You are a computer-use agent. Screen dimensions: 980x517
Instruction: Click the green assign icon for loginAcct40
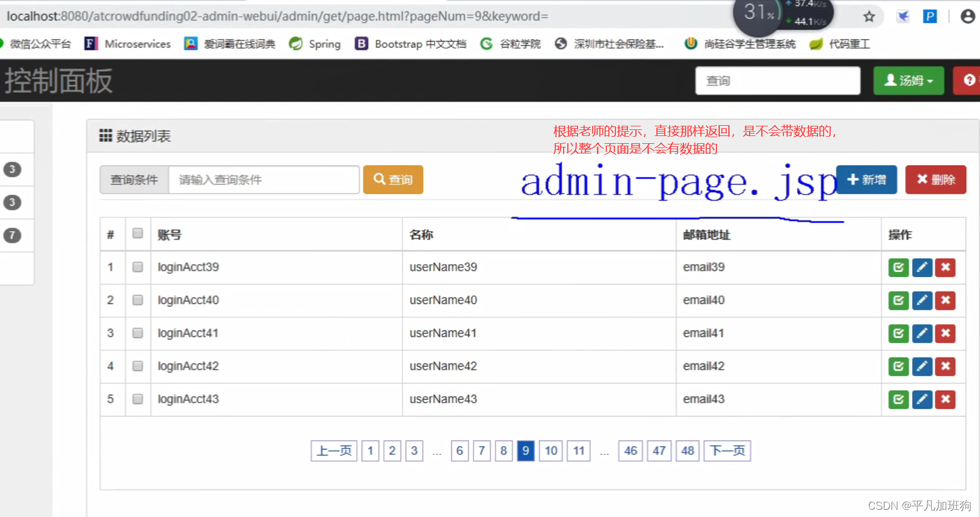pos(898,300)
